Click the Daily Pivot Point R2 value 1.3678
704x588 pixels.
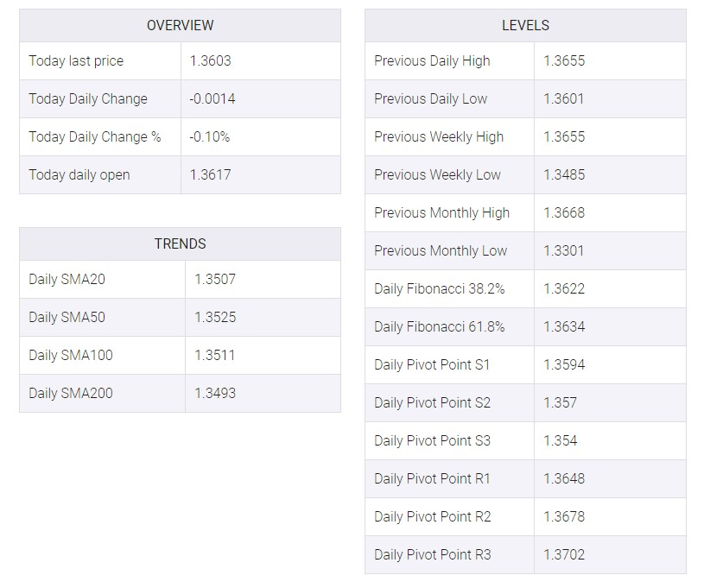(564, 516)
